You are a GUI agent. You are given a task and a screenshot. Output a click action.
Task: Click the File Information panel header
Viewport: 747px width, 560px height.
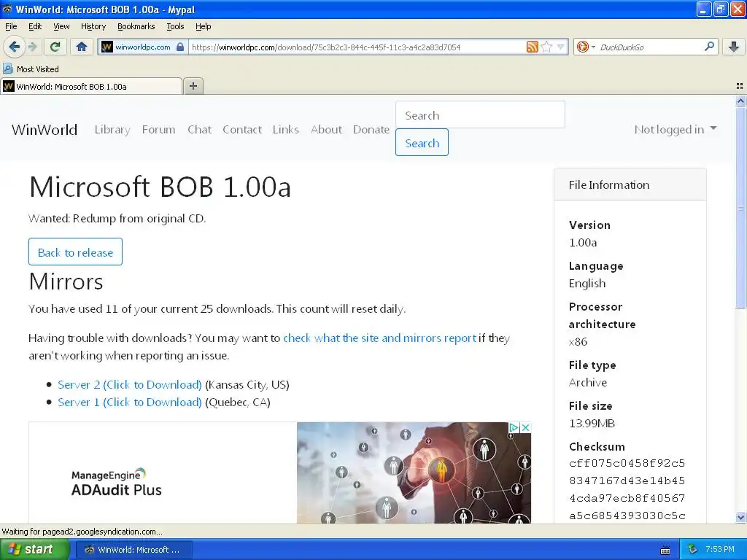(630, 184)
